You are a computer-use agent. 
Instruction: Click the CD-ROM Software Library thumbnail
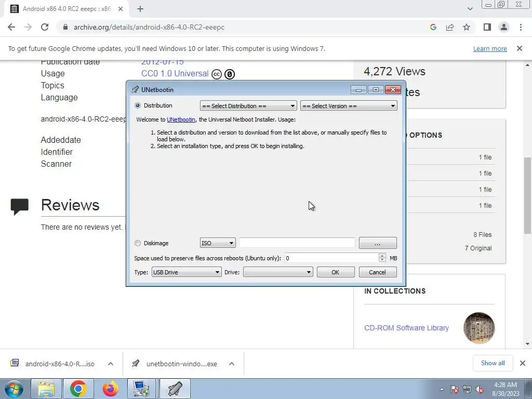(479, 328)
